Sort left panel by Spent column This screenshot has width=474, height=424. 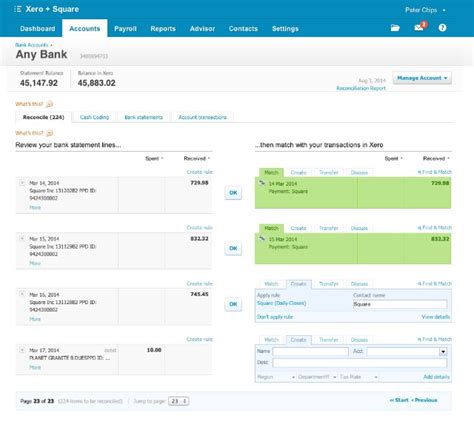pyautogui.click(x=154, y=158)
